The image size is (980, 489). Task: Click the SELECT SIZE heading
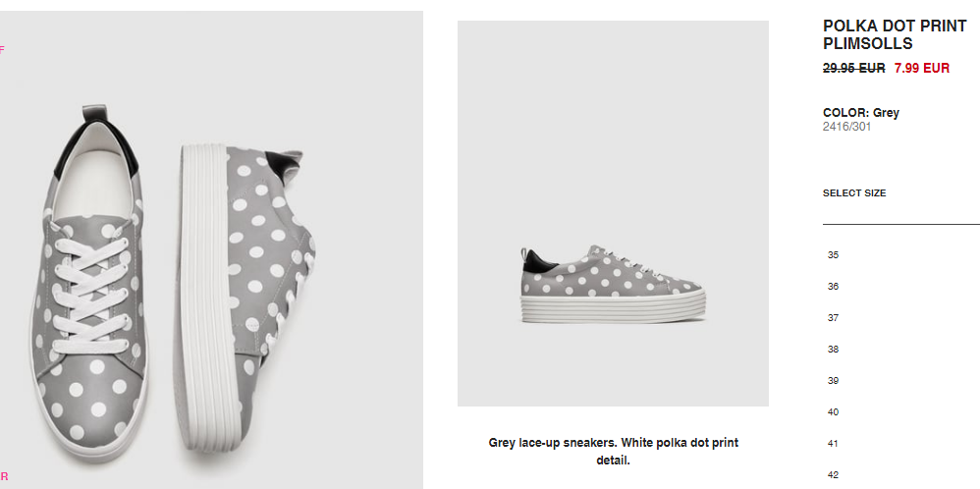point(853,193)
